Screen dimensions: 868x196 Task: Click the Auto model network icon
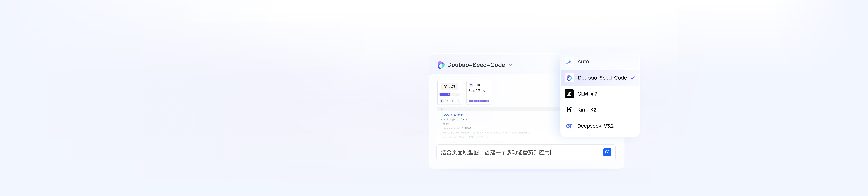(569, 62)
